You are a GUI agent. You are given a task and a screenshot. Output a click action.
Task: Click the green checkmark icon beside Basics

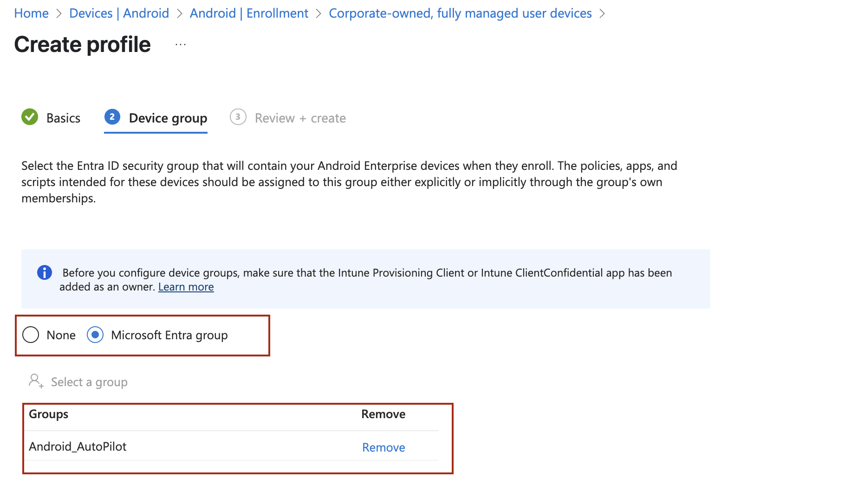point(30,117)
